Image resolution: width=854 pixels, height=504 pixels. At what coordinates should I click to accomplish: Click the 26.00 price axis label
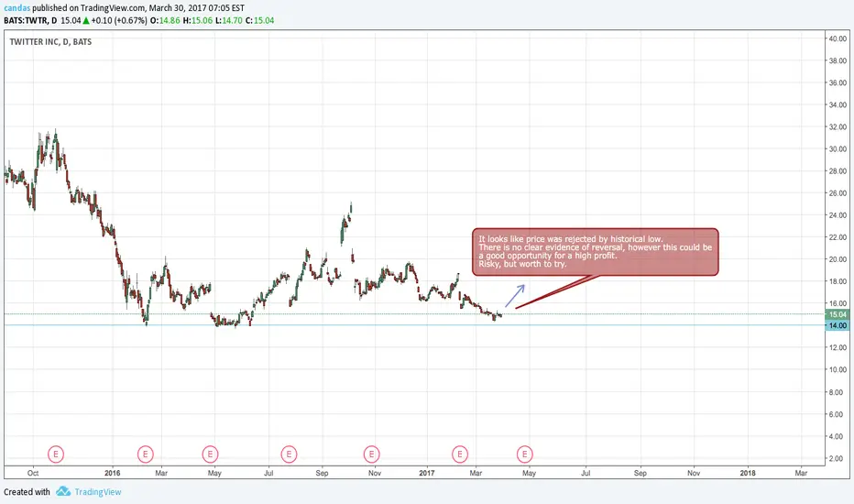click(838, 192)
